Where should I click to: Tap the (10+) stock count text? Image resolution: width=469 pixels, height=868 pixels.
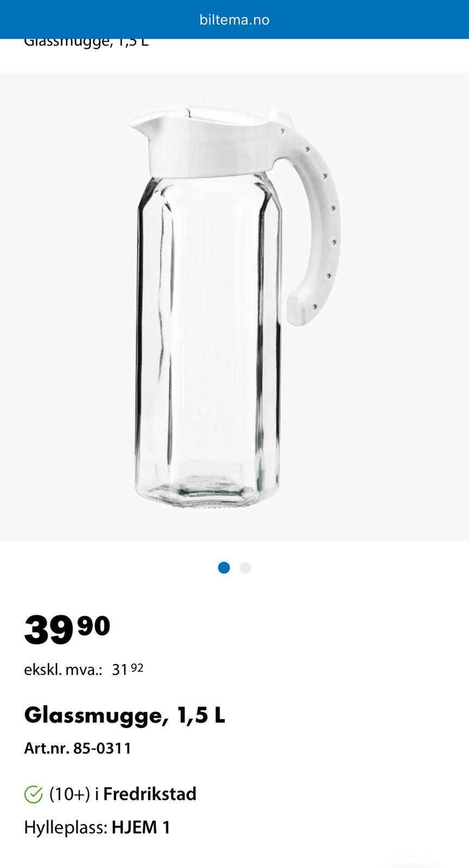(x=69, y=794)
